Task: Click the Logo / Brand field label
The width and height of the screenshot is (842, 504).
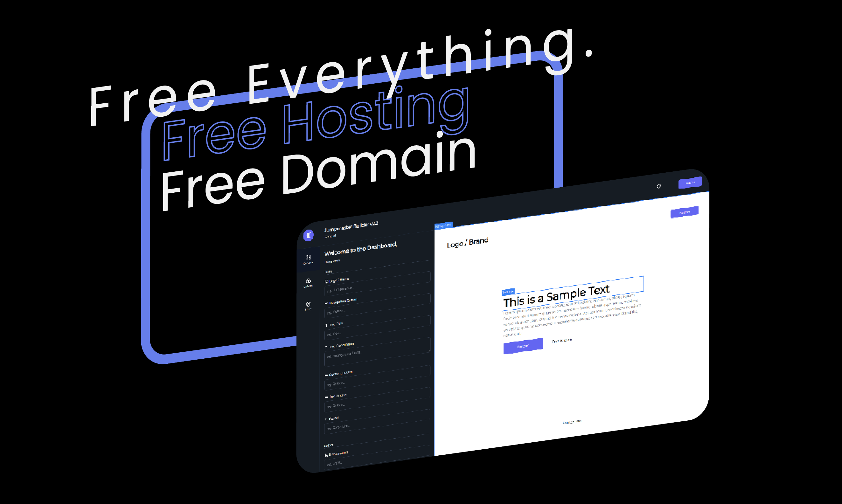Action: (x=339, y=280)
